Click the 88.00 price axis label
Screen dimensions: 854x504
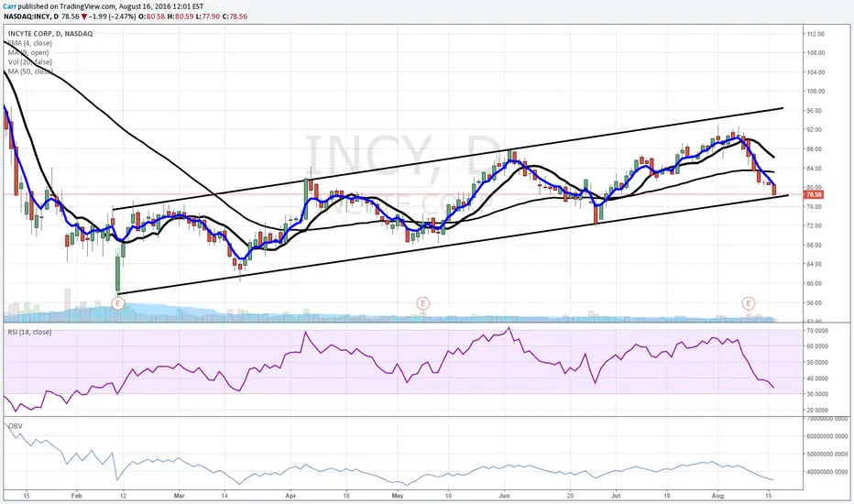(816, 148)
